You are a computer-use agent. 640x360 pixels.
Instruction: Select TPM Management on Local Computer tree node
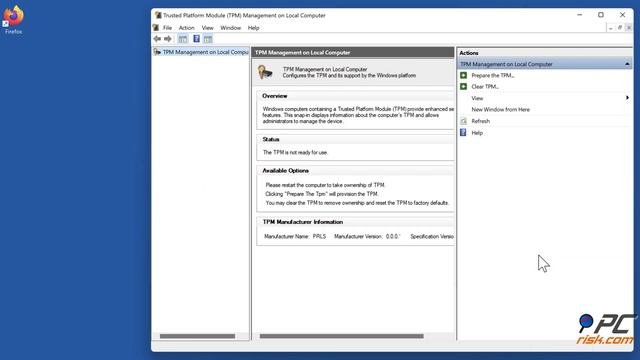201,52
